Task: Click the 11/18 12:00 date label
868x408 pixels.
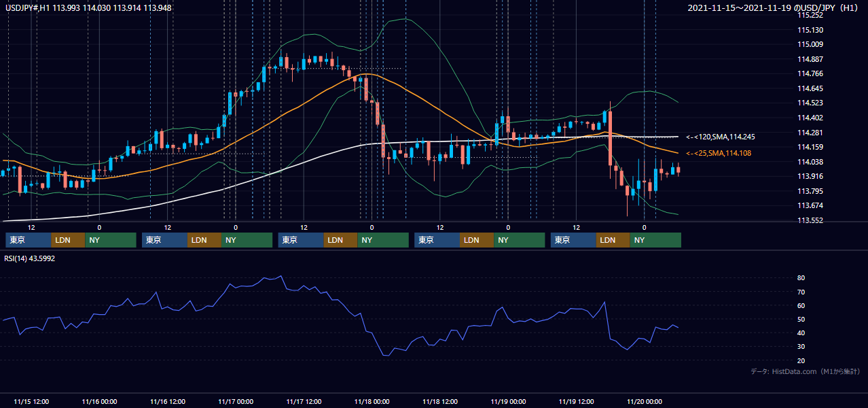Action: [x=440, y=402]
